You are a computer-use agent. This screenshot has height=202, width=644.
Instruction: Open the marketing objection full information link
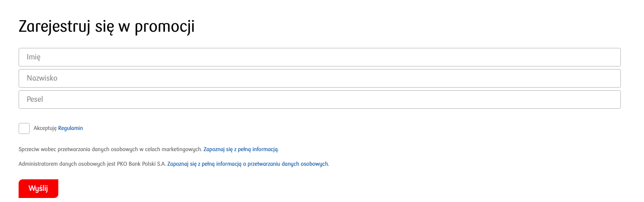tap(240, 150)
